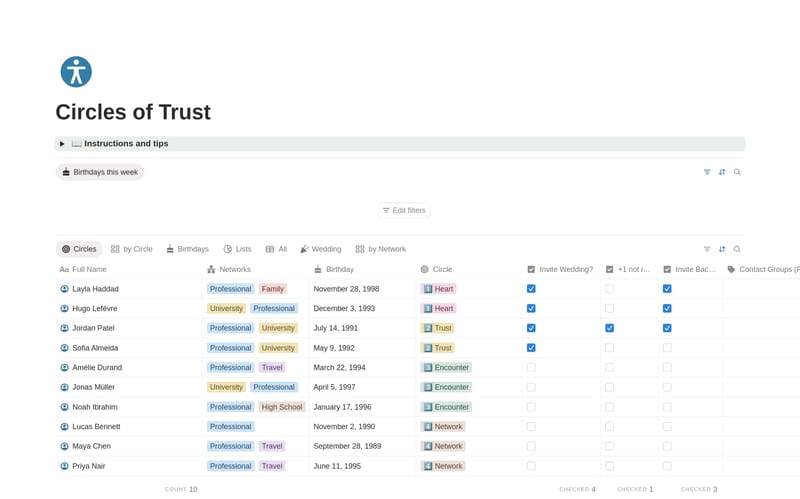Switch to the Wedding view tab
The height and width of the screenshot is (499, 800).
click(321, 249)
